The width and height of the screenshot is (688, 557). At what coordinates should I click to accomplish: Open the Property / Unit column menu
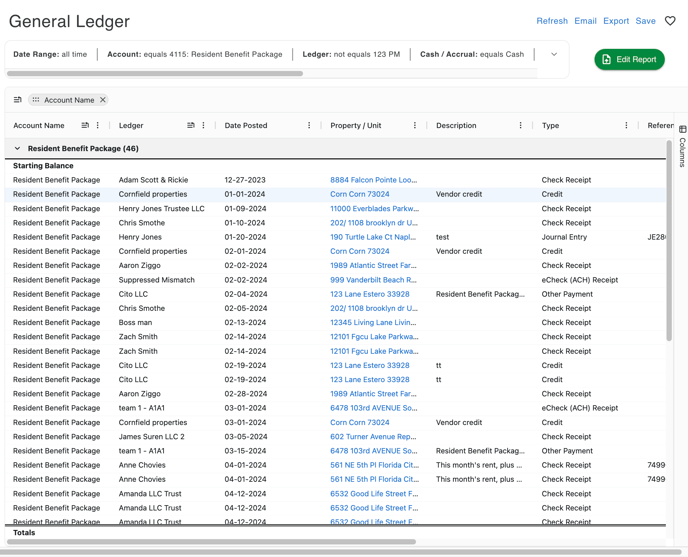click(x=415, y=126)
